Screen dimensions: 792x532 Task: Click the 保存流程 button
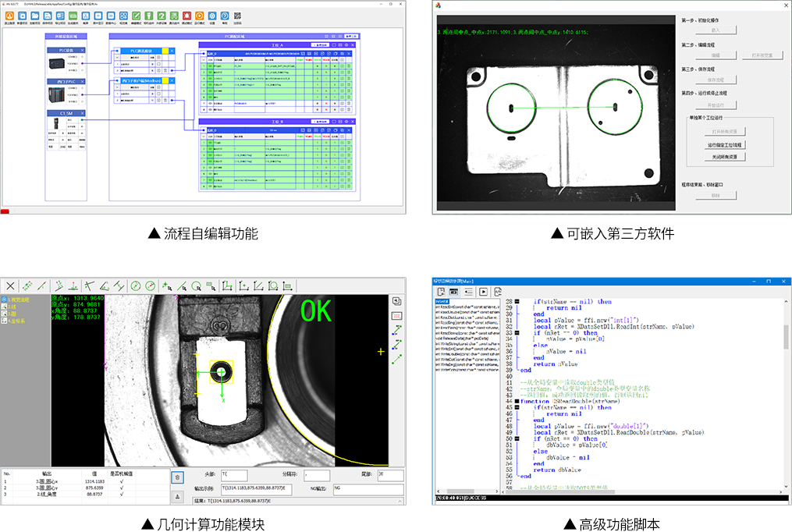click(x=716, y=80)
